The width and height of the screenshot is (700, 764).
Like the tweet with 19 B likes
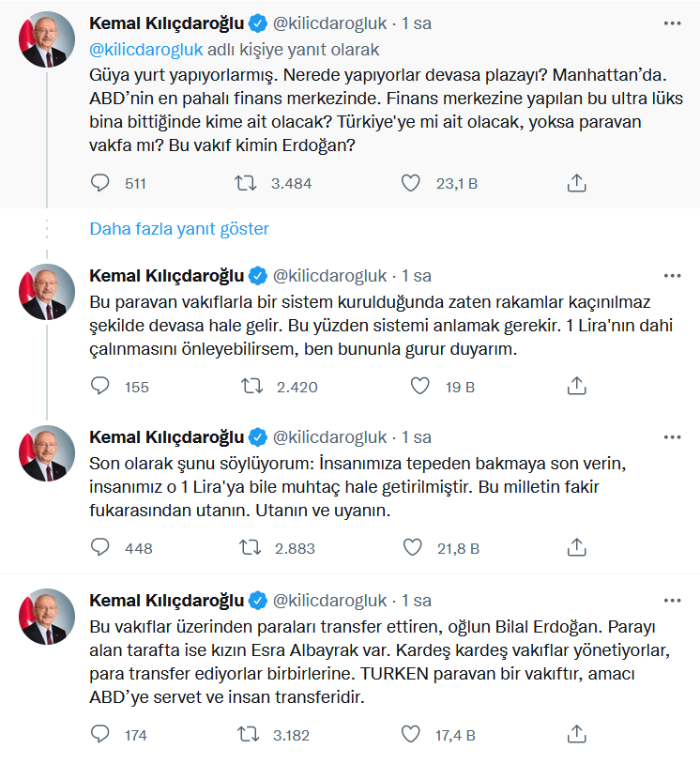419,387
